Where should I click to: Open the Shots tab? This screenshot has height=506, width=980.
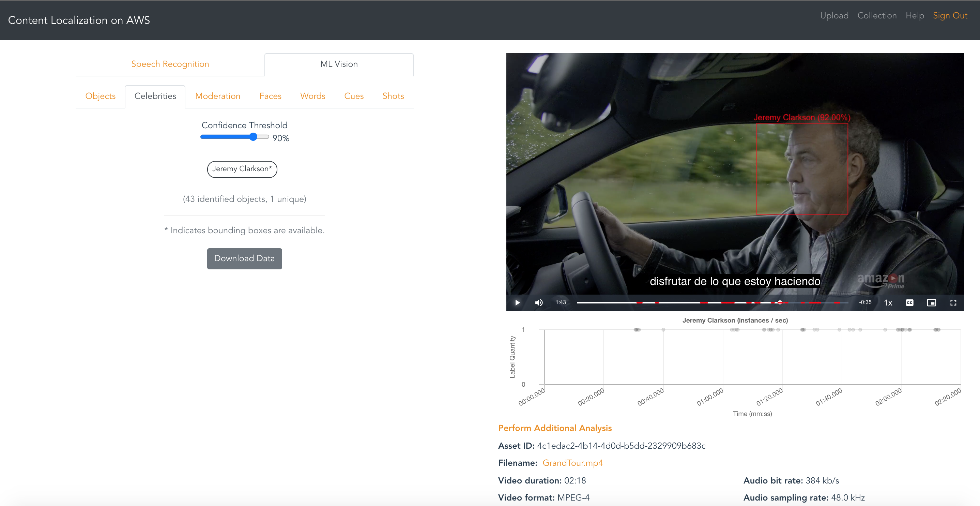393,96
